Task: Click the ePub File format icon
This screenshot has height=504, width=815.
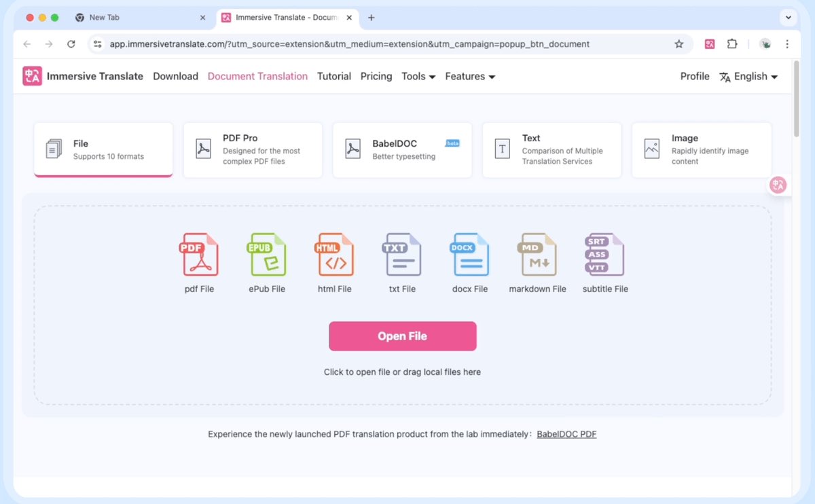Action: click(266, 254)
